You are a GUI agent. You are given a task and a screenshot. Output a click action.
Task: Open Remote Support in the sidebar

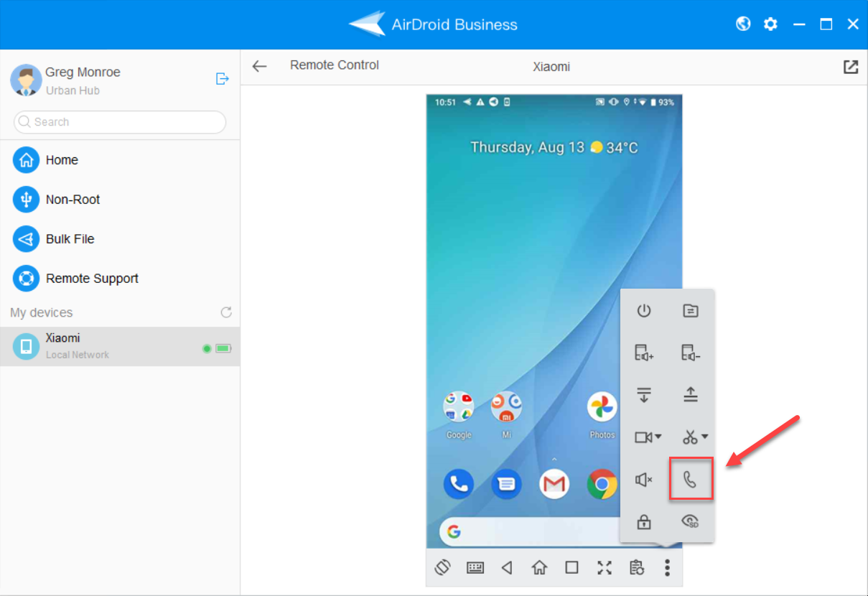[120, 279]
